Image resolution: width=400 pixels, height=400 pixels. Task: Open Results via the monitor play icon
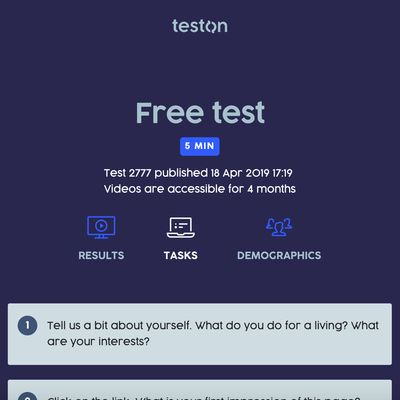tap(101, 227)
